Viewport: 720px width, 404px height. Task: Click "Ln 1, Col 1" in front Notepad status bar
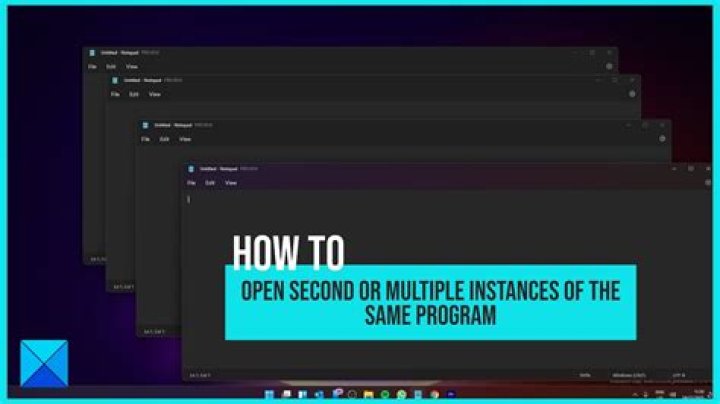[x=200, y=376]
